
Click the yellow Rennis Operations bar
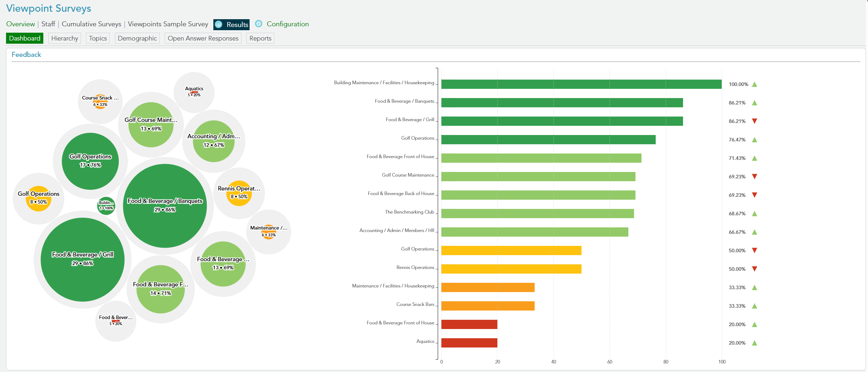(511, 269)
